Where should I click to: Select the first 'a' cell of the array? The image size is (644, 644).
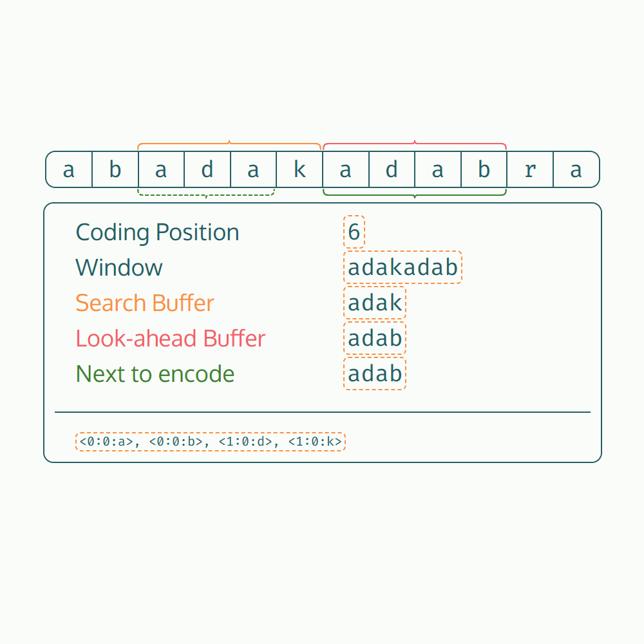pyautogui.click(x=69, y=170)
